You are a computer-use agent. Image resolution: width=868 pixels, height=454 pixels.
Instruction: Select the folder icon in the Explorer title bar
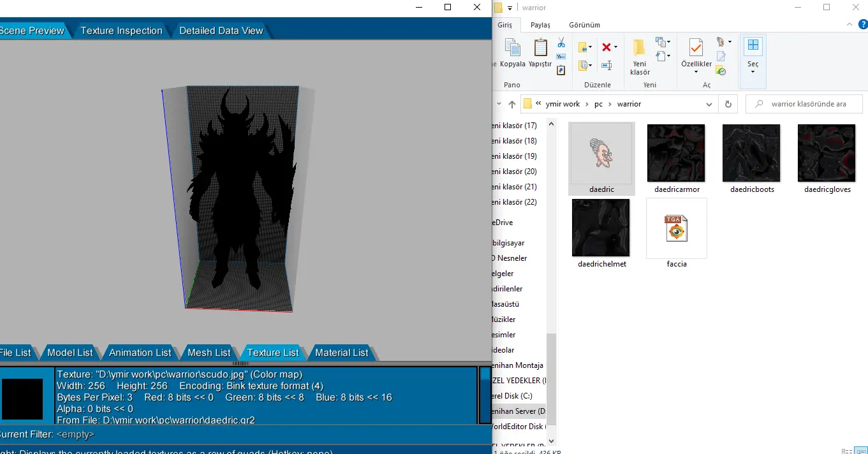click(x=499, y=7)
